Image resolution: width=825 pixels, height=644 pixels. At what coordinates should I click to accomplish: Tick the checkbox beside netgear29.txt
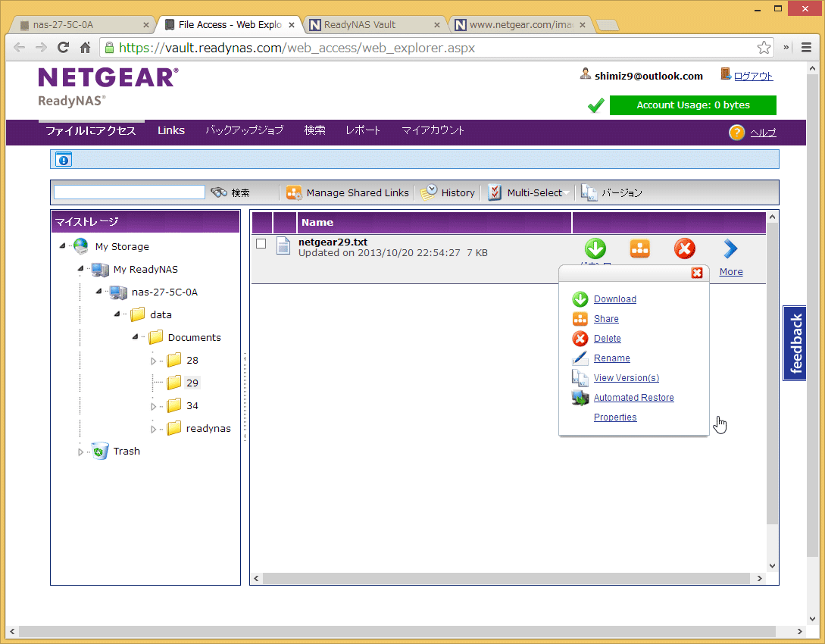click(261, 243)
